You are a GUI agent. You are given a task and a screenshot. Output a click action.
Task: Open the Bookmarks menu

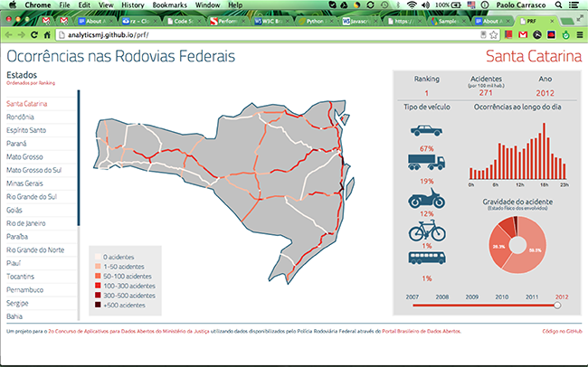tap(170, 5)
